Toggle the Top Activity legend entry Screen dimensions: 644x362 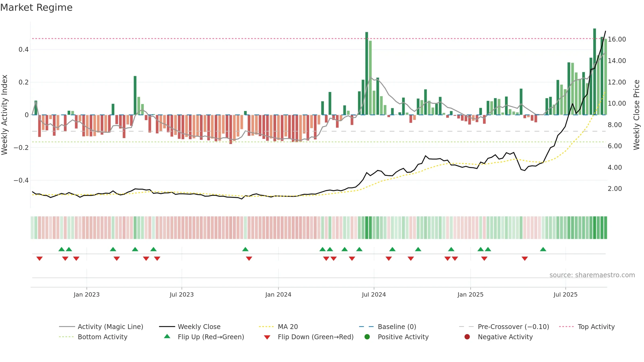587,327
